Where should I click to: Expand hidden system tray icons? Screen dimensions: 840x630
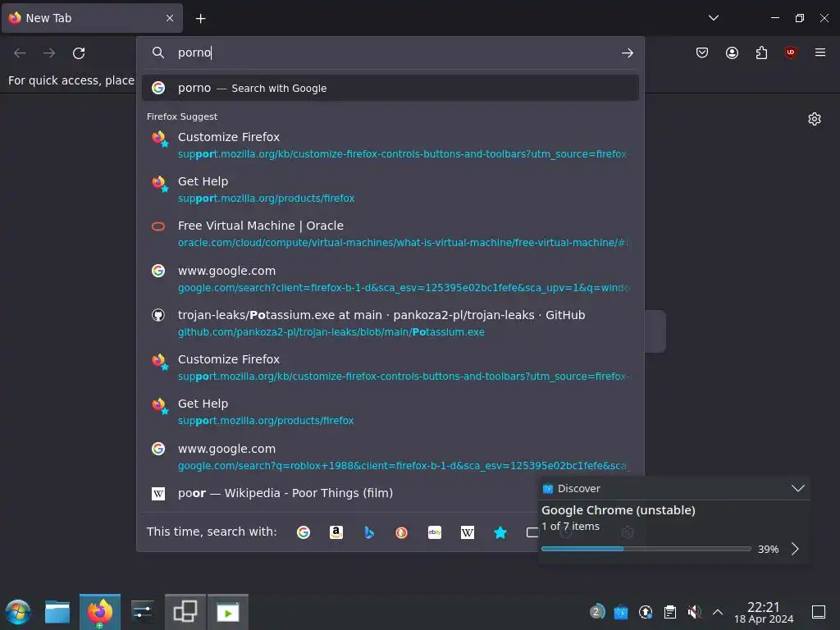coord(718,612)
